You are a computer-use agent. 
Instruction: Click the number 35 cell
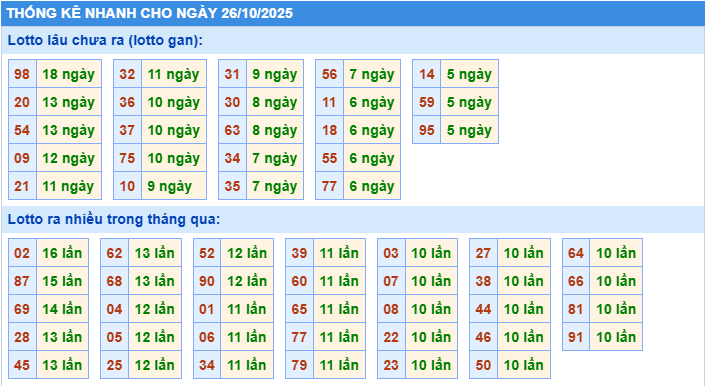[x=232, y=186]
